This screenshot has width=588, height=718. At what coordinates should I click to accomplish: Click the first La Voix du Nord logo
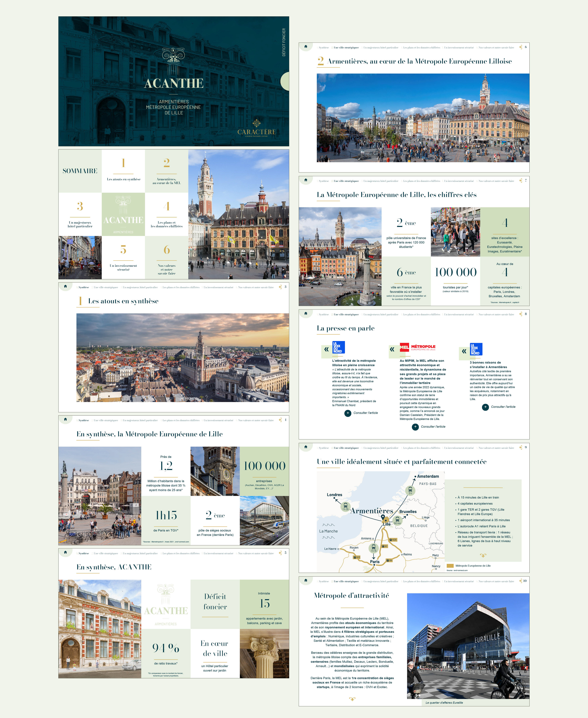[338, 347]
